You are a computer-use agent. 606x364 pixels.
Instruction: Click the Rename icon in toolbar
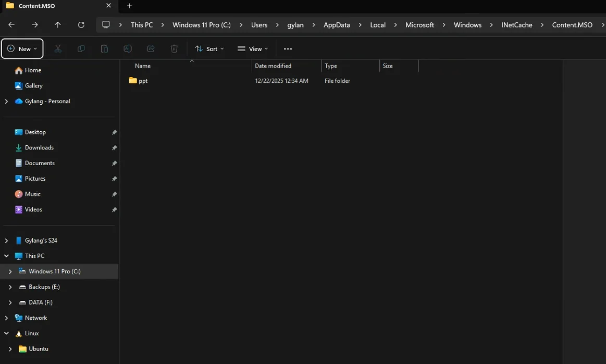(128, 48)
